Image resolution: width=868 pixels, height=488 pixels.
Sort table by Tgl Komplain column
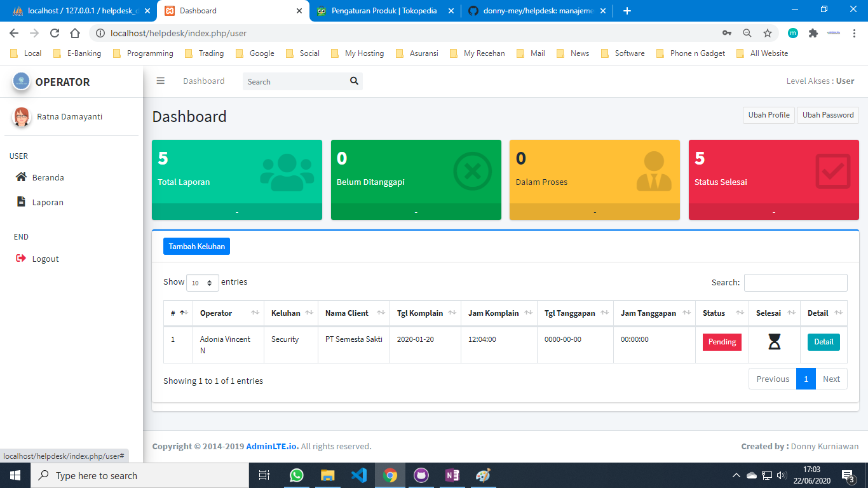424,313
